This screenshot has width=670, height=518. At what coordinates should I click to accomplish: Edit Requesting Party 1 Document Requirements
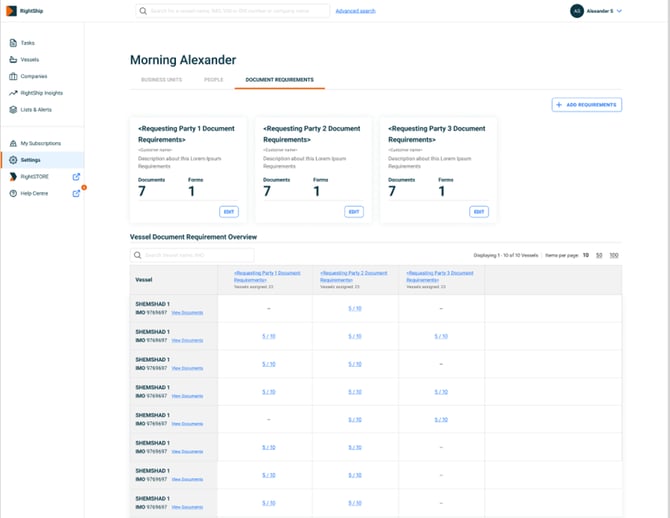(230, 211)
